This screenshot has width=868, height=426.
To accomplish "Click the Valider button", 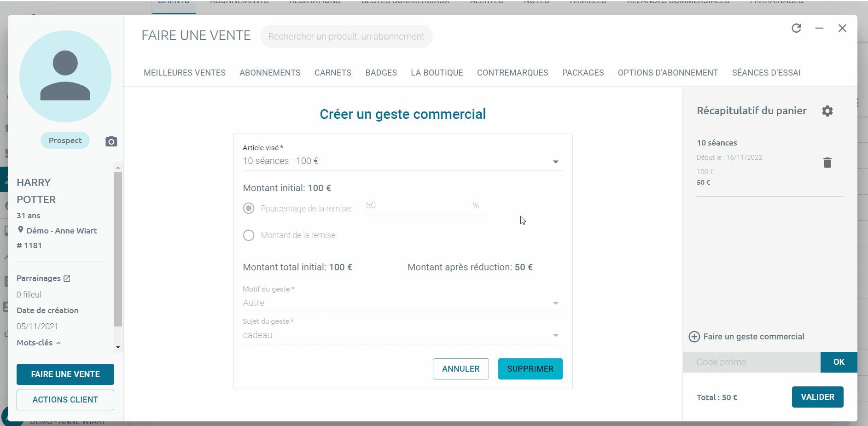I will [818, 397].
